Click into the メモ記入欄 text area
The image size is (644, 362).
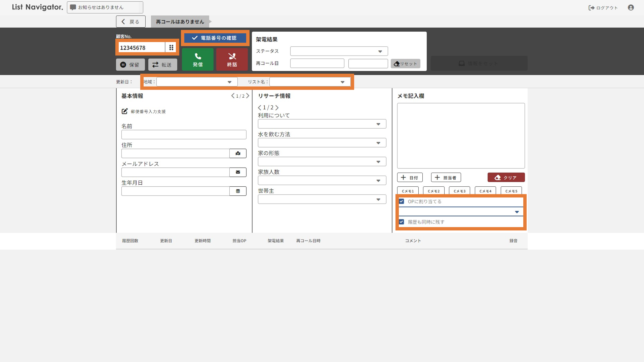(x=461, y=136)
